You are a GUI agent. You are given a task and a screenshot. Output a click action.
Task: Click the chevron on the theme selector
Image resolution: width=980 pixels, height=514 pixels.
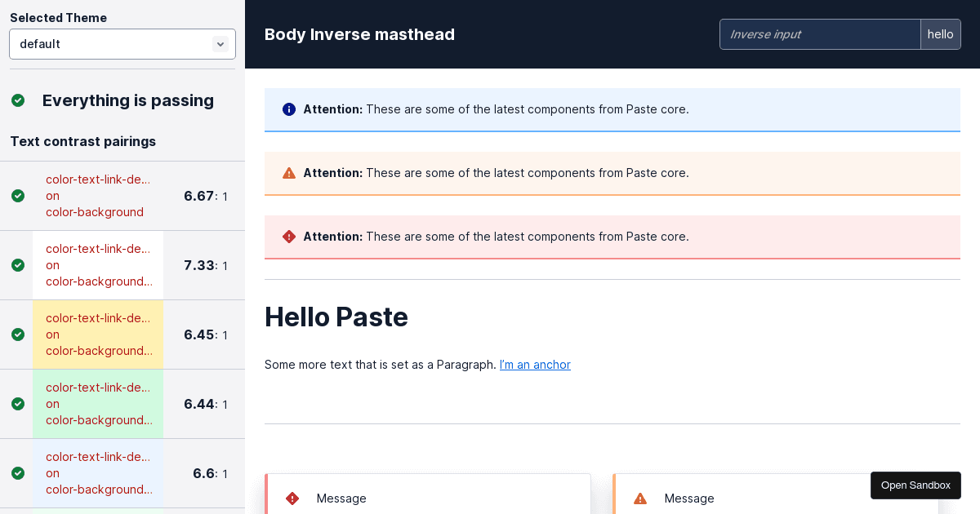click(x=220, y=44)
